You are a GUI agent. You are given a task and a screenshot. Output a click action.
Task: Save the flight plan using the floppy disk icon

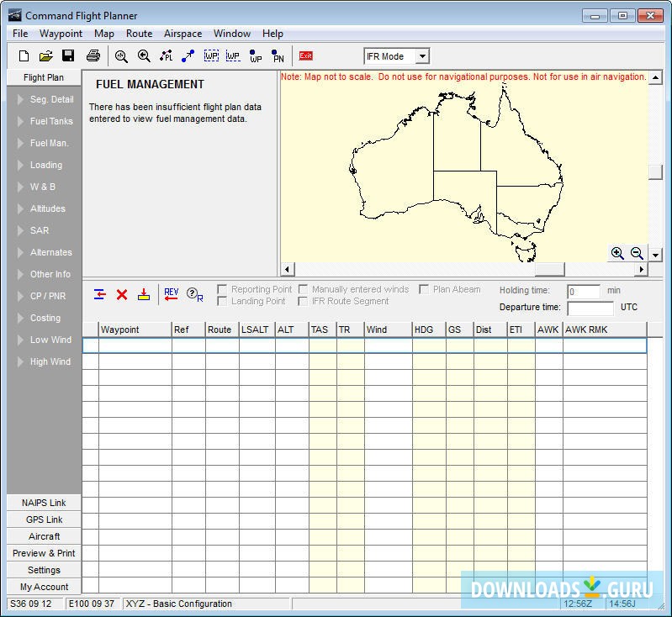(x=68, y=55)
